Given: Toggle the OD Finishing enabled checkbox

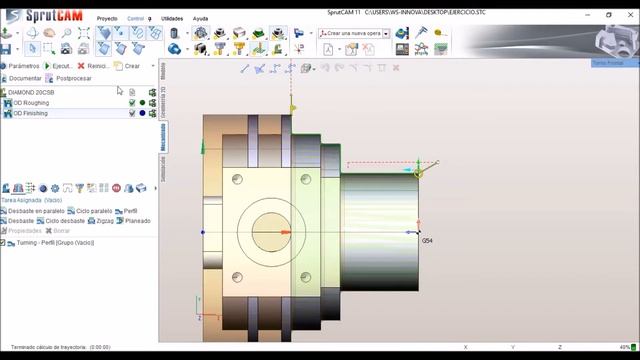Looking at the screenshot, I should coord(132,113).
